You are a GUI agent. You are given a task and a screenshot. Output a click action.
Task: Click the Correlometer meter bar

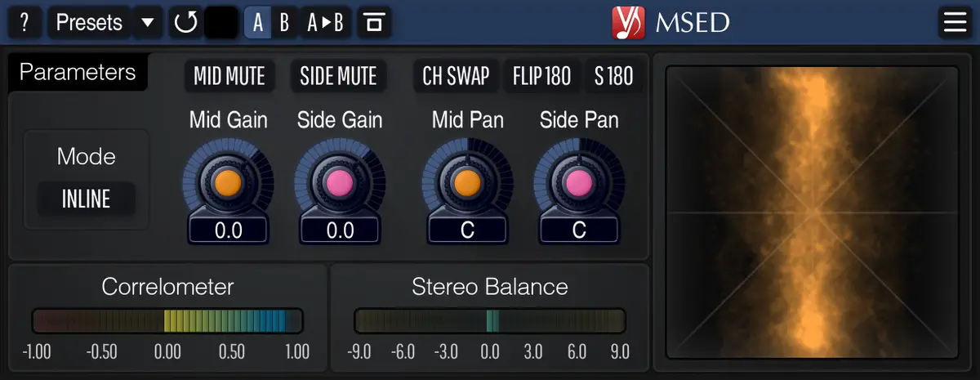tap(167, 320)
